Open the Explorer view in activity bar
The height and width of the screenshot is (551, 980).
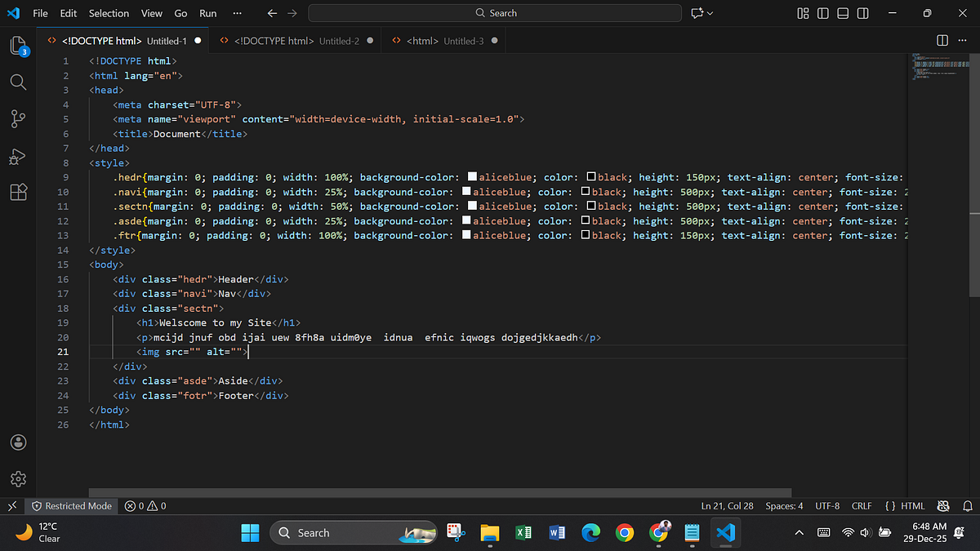click(x=18, y=46)
